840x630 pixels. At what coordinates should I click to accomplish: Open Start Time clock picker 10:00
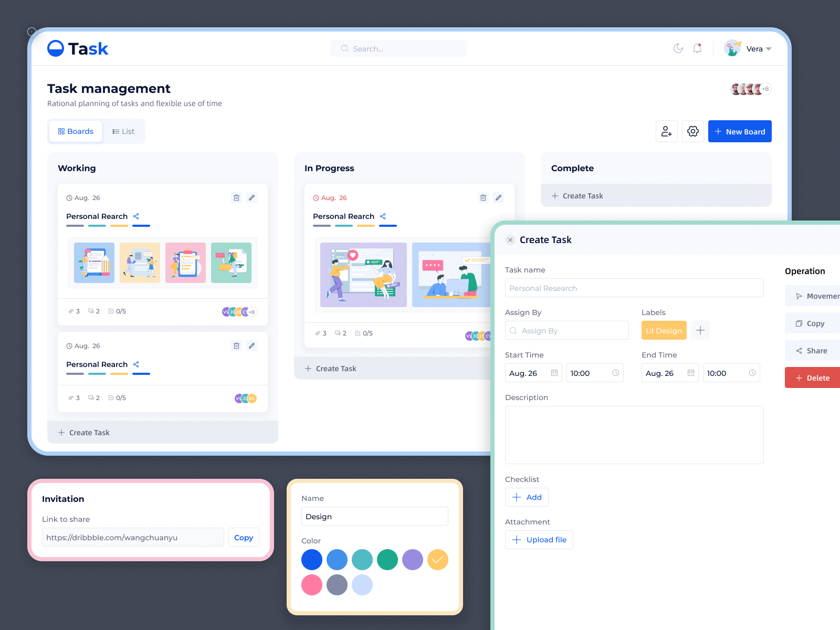595,373
